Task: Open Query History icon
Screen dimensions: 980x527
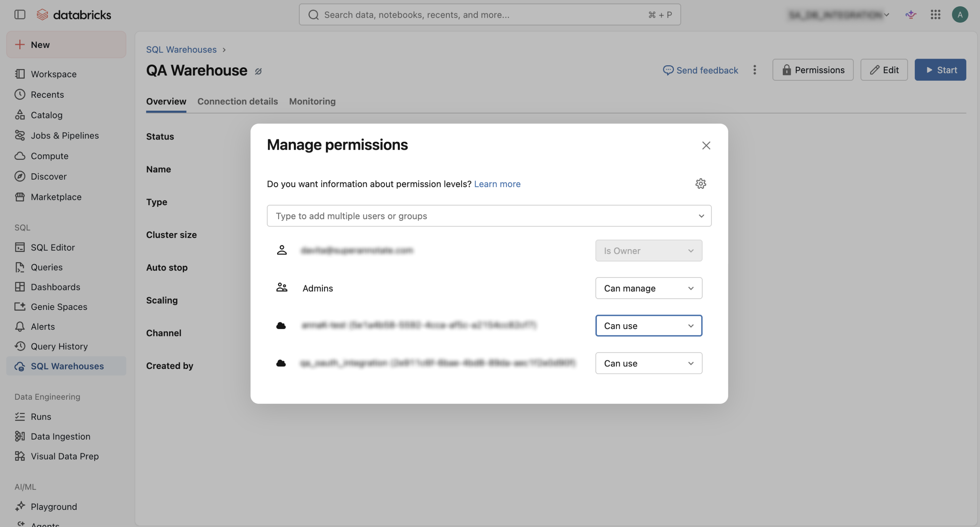Action: click(x=20, y=346)
